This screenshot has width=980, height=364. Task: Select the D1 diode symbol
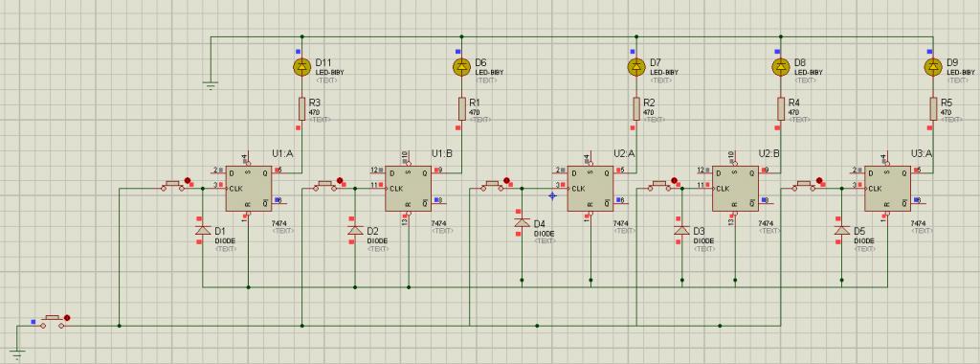[x=203, y=230]
